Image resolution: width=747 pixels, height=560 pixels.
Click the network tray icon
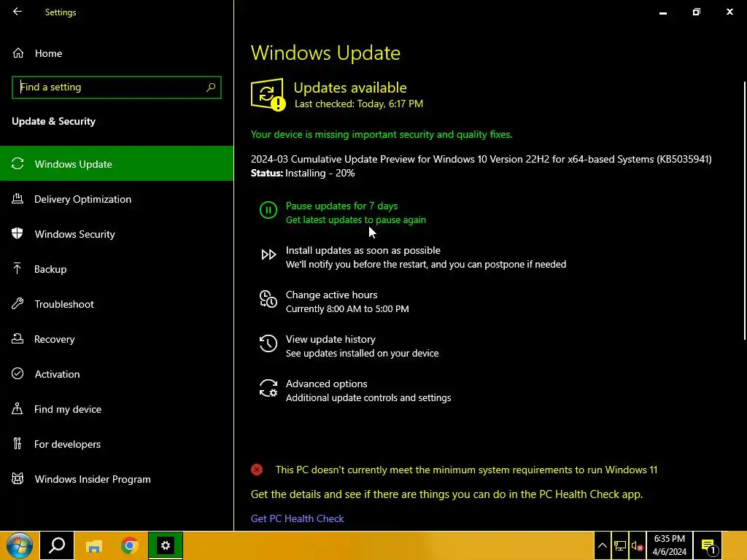pos(620,545)
